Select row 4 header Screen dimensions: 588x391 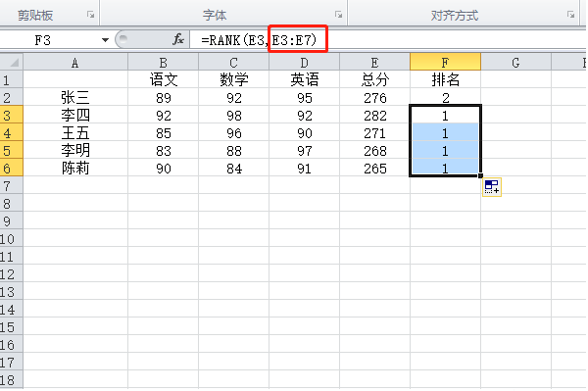click(x=12, y=132)
